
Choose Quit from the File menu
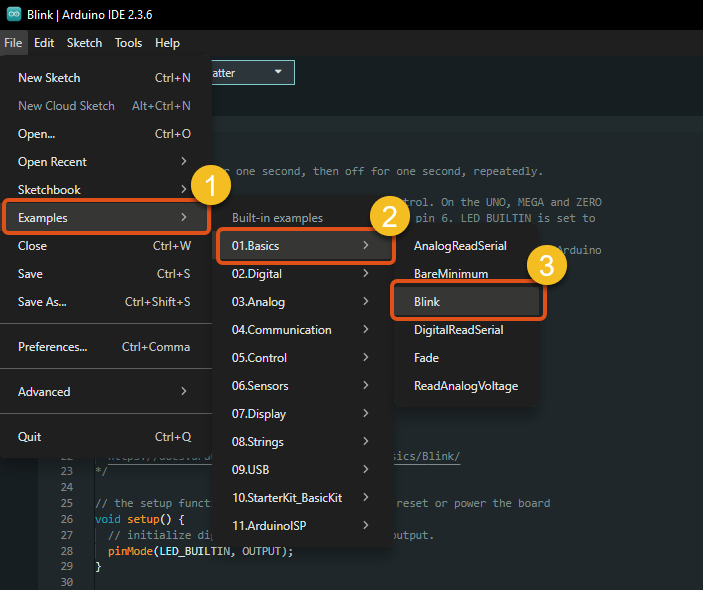tap(106, 437)
